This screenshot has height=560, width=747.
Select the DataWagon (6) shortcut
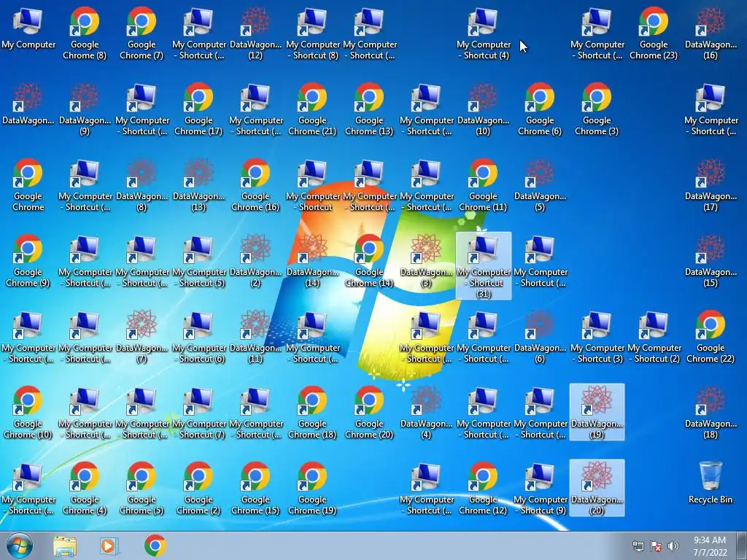(540, 337)
